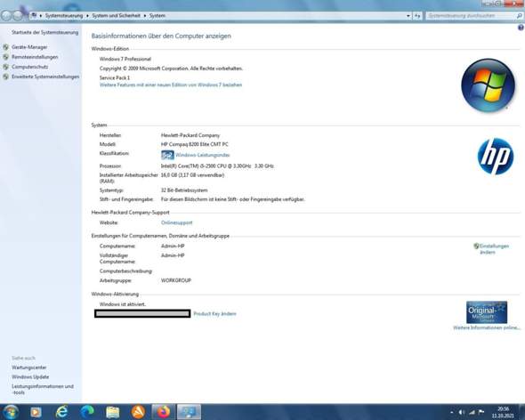The height and width of the screenshot is (420, 525).
Task: Select WORKGROUP Arbeitsgruppe value
Action: coord(176,280)
